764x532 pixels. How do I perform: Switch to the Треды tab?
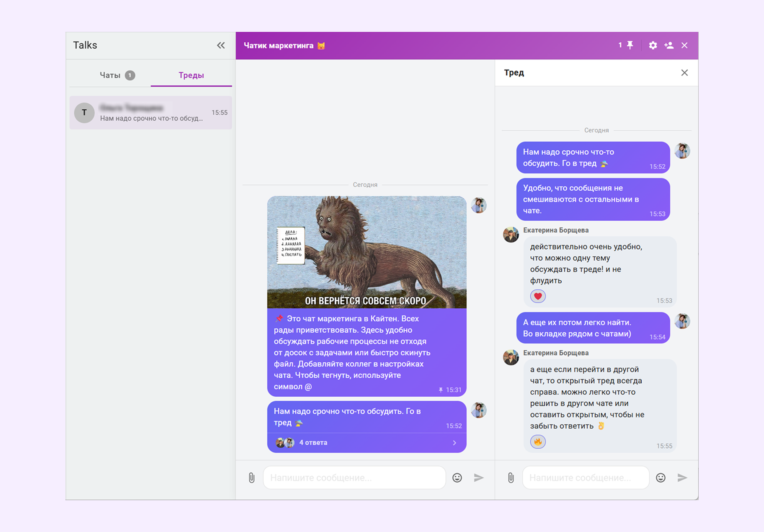coord(191,75)
